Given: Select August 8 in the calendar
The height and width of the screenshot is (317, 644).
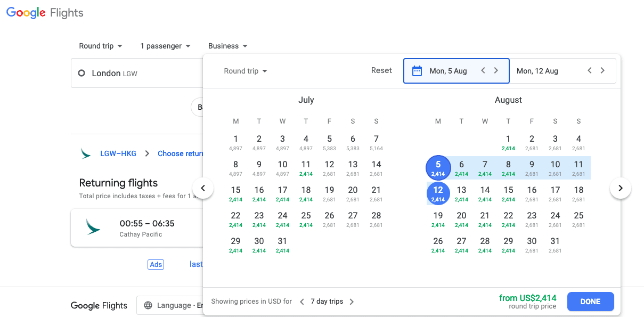Looking at the screenshot, I should click(508, 168).
